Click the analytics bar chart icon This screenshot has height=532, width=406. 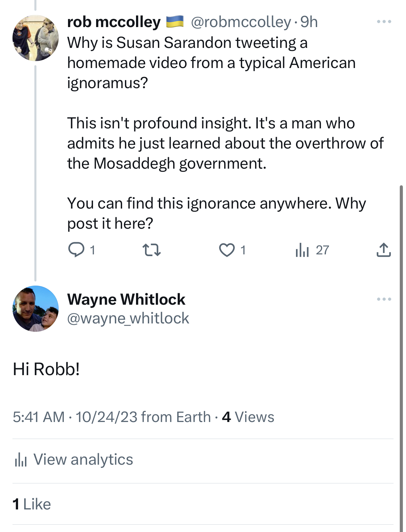(21, 460)
